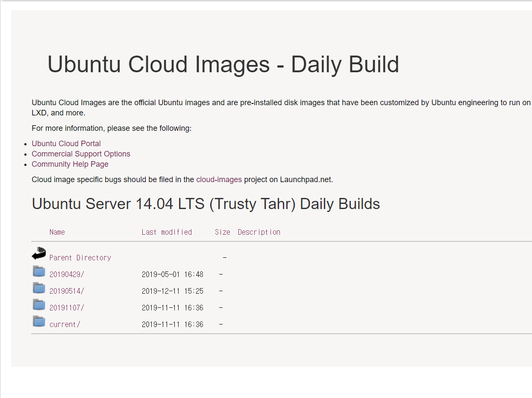Click the Ubuntu Server 14.04 LTS heading
The height and width of the screenshot is (398, 532).
point(206,204)
